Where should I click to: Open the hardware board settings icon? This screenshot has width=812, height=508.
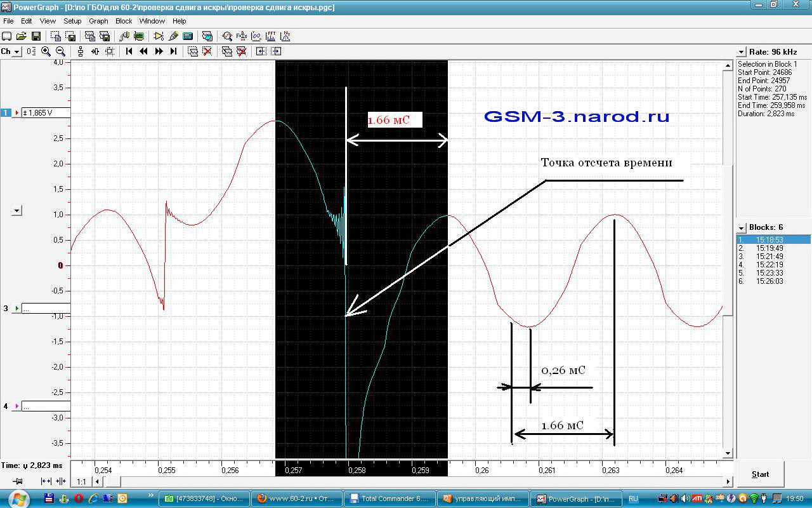click(139, 36)
